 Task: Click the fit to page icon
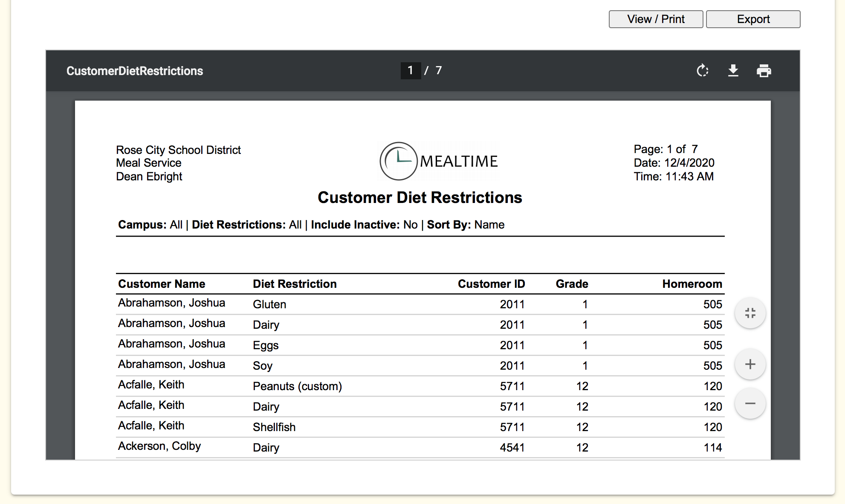click(x=750, y=313)
